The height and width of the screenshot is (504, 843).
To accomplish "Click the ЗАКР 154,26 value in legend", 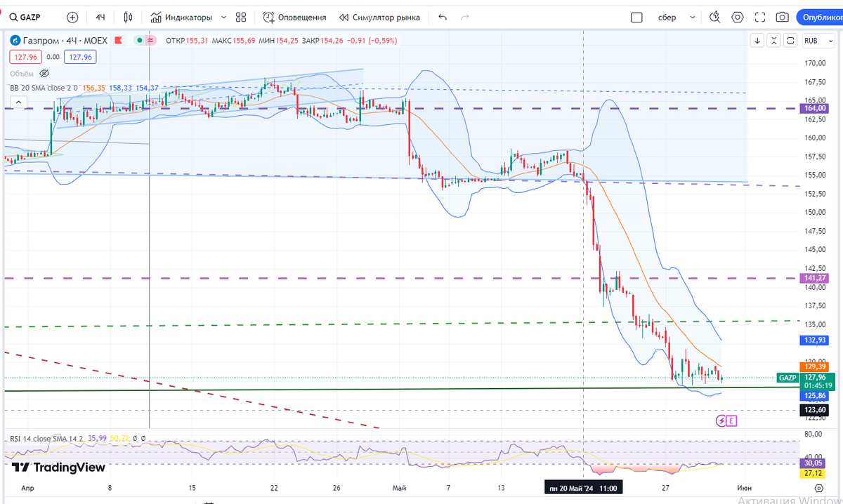I will [321, 41].
